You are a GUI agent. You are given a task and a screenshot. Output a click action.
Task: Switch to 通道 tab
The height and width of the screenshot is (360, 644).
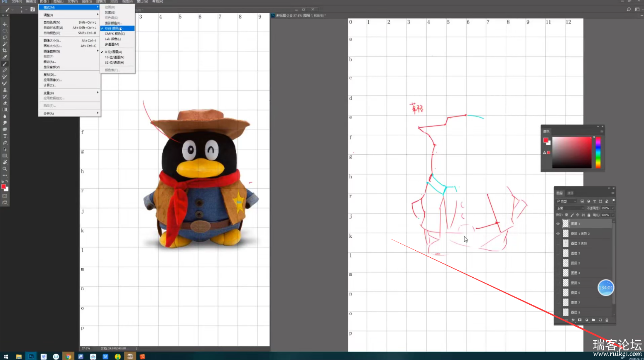(x=571, y=193)
